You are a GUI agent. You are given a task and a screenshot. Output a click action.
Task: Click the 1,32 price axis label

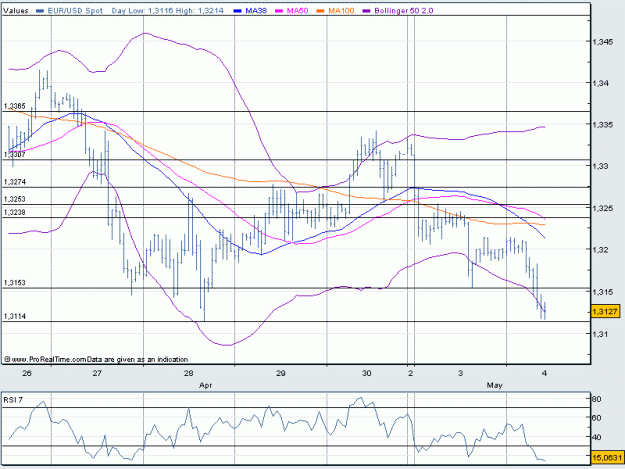pos(601,250)
